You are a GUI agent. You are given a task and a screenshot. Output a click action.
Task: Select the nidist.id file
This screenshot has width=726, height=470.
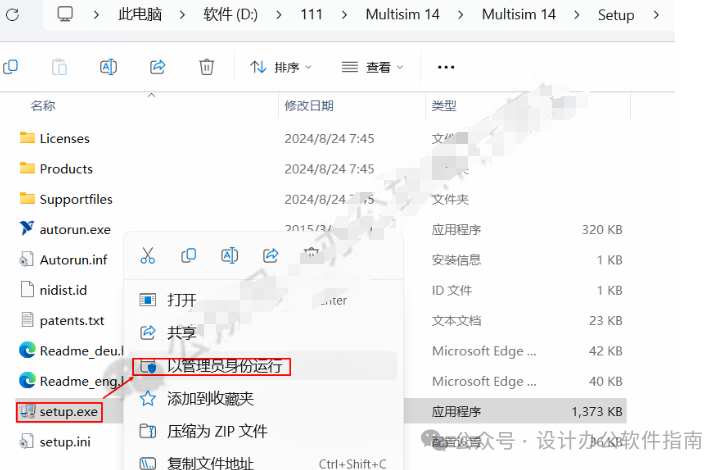[x=63, y=290]
